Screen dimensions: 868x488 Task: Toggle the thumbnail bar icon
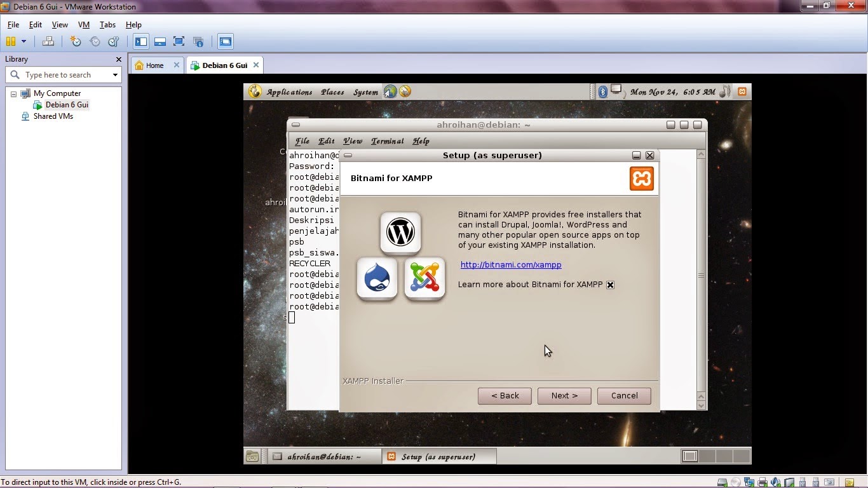[160, 42]
